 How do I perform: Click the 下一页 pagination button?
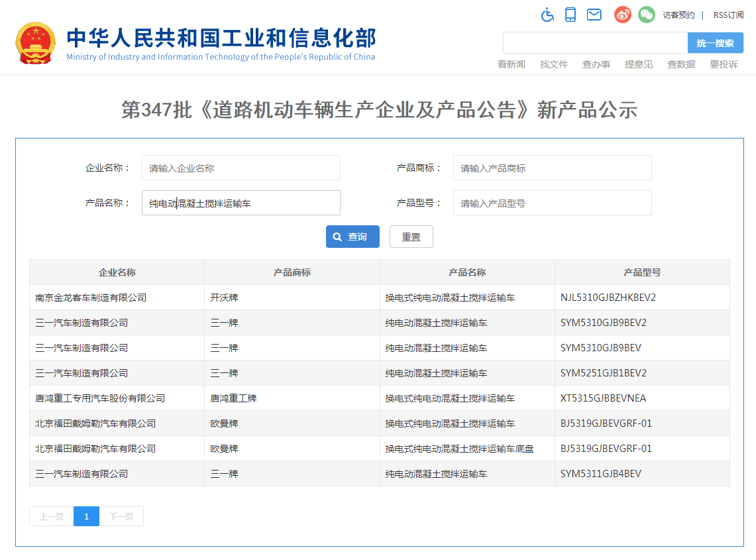pyautogui.click(x=121, y=516)
